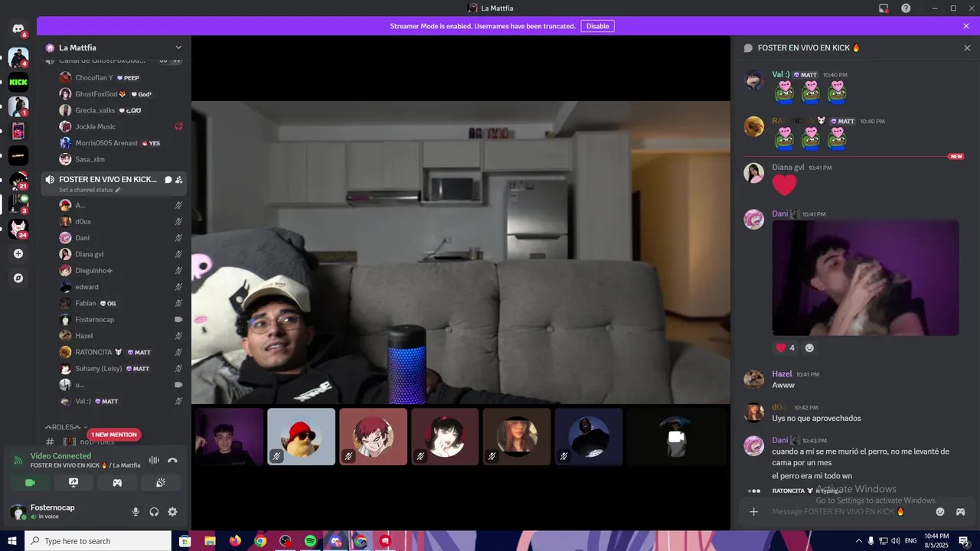
Task: Add reaction smiley under Dani's image
Action: (x=809, y=347)
